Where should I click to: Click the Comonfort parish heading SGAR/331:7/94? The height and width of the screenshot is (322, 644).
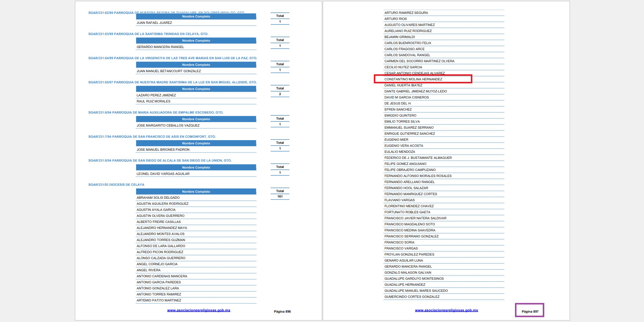pos(152,137)
